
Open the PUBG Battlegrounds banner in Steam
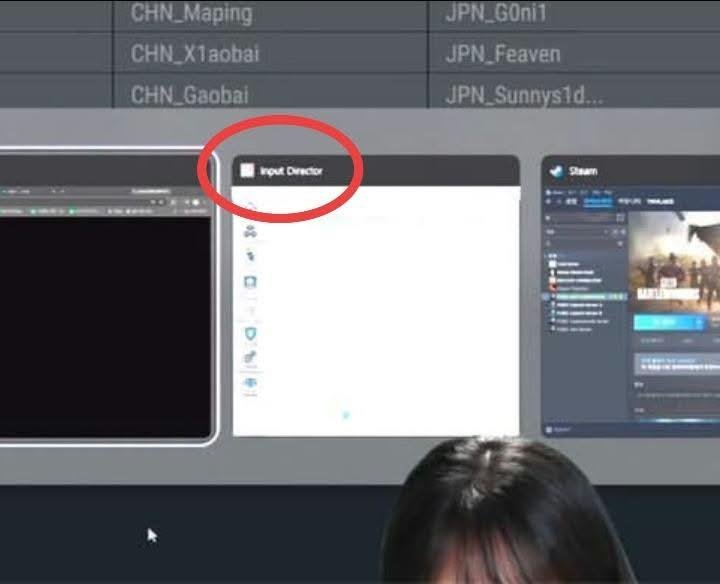coord(674,262)
